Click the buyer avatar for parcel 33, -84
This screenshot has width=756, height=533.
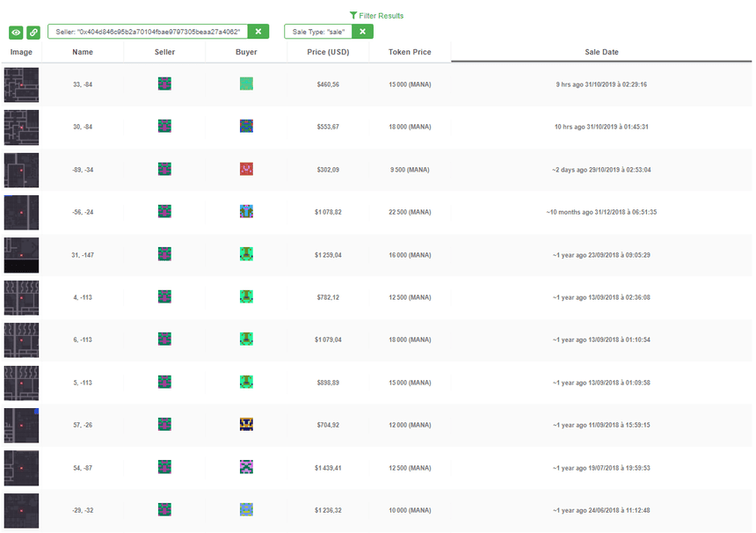pyautogui.click(x=246, y=84)
